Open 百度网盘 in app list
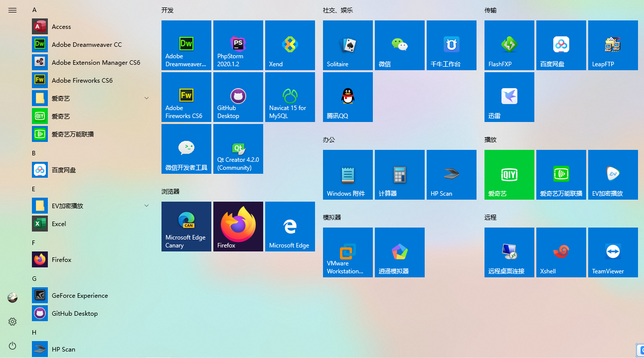The width and height of the screenshot is (644, 358). 92,170
